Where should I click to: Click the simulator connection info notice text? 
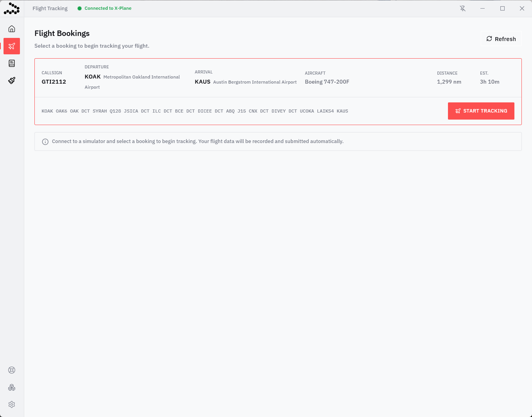[198, 141]
